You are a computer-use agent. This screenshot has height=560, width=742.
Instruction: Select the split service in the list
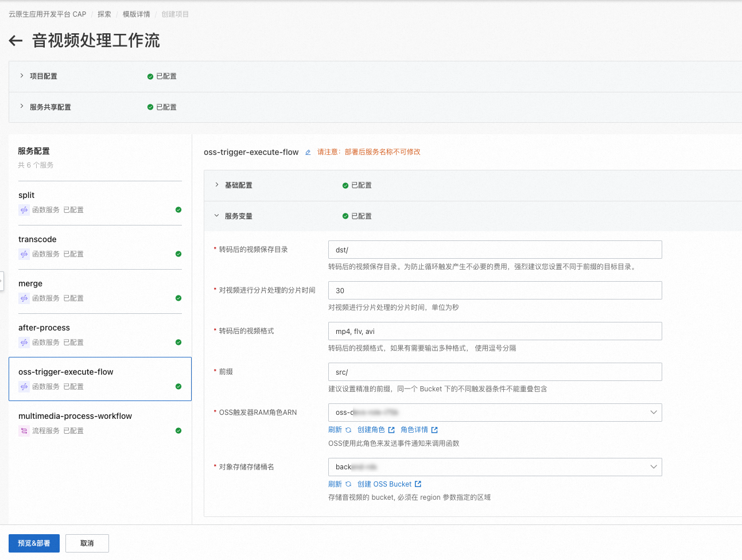tap(100, 203)
